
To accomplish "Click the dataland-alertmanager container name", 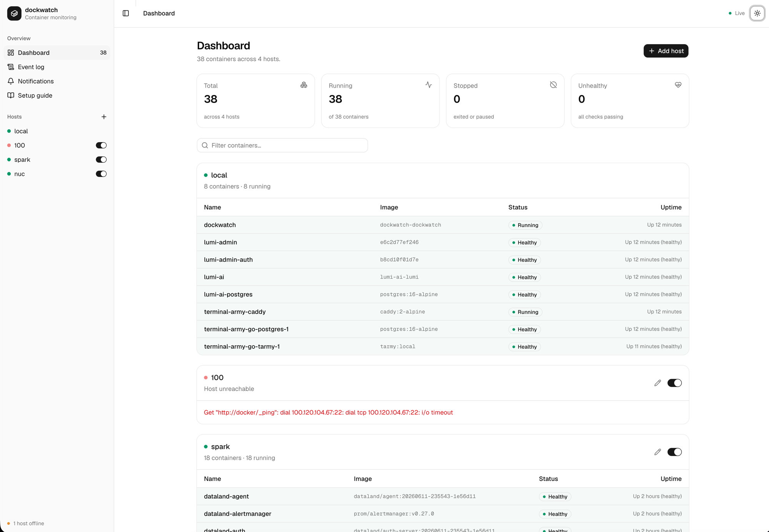I will (x=238, y=514).
